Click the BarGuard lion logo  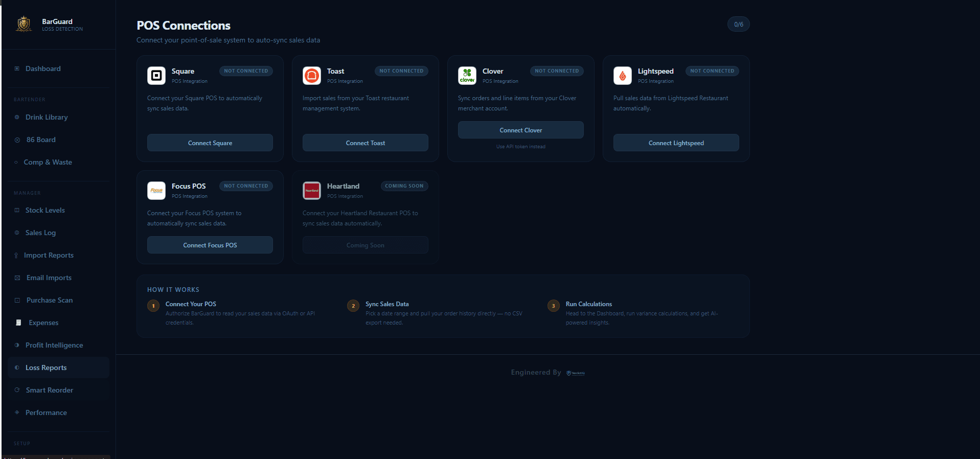24,24
